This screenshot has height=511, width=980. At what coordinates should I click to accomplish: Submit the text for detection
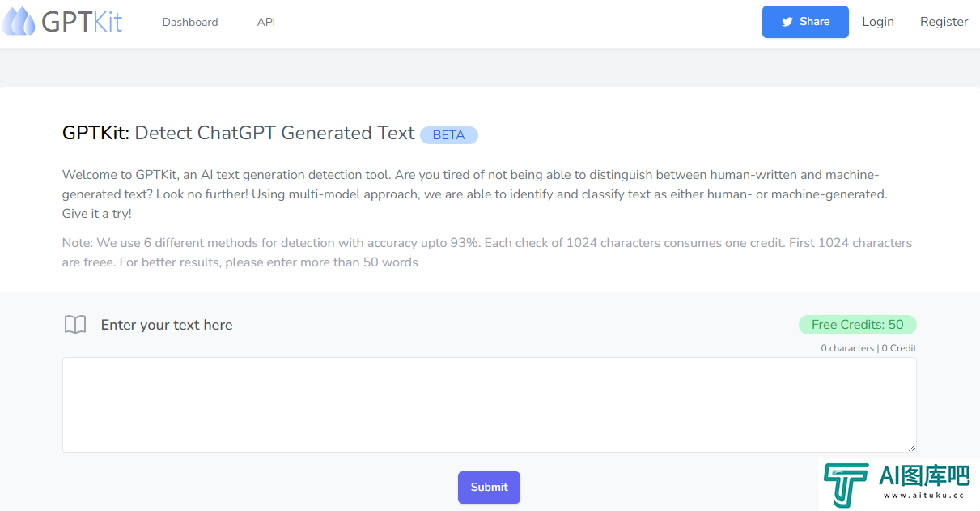[x=489, y=488]
